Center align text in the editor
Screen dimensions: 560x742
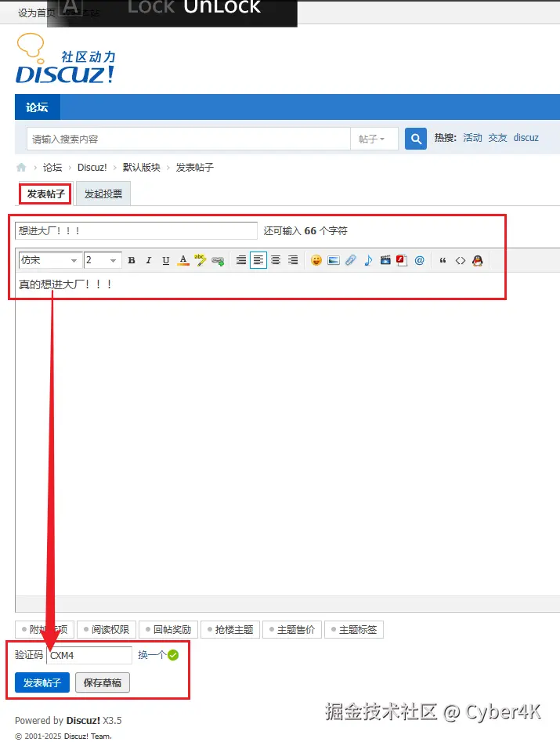(x=276, y=260)
